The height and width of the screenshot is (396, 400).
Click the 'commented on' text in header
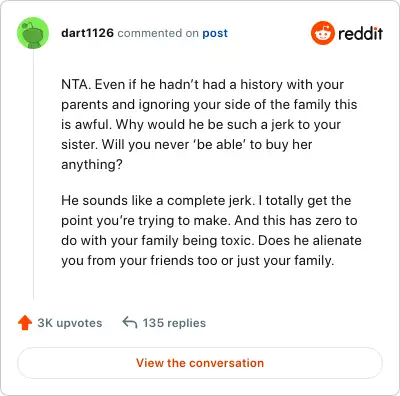click(158, 33)
